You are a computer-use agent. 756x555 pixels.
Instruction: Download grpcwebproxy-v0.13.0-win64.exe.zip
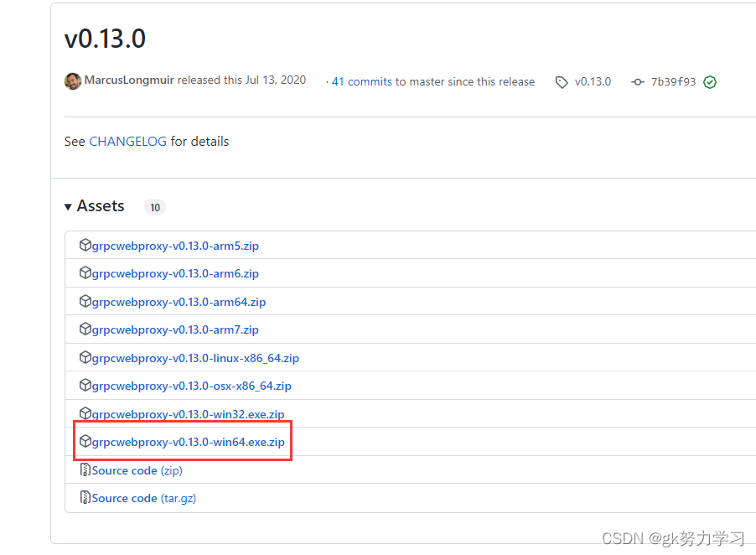click(188, 442)
